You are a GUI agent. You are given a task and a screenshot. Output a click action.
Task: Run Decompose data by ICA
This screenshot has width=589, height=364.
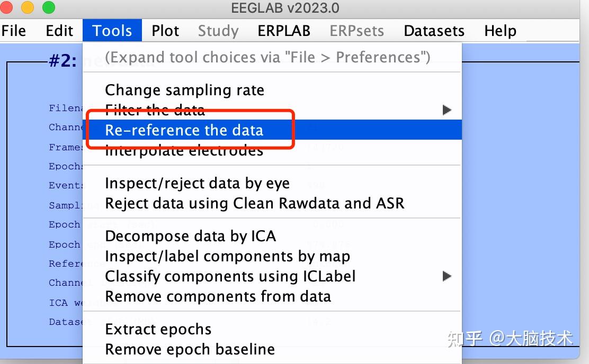190,236
